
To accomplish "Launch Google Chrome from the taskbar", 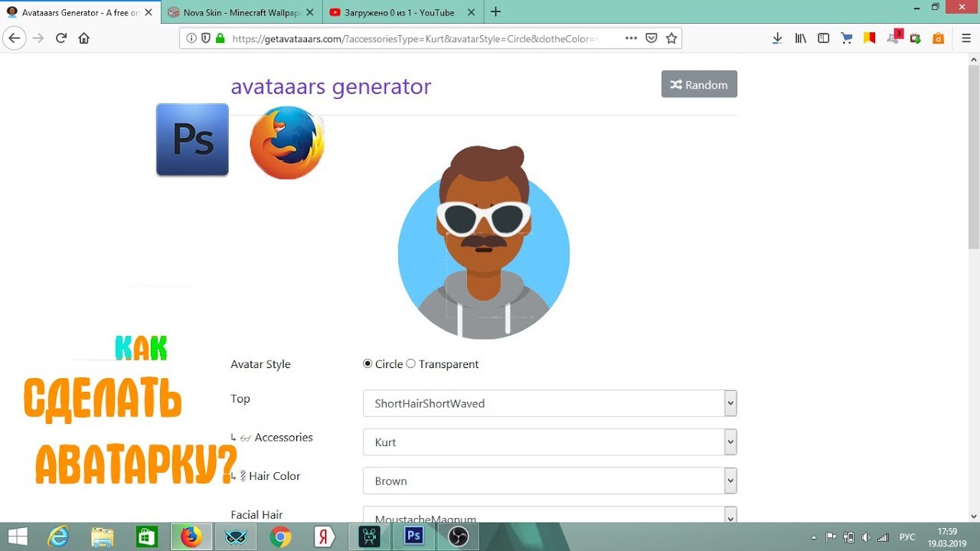I will pyautogui.click(x=280, y=536).
